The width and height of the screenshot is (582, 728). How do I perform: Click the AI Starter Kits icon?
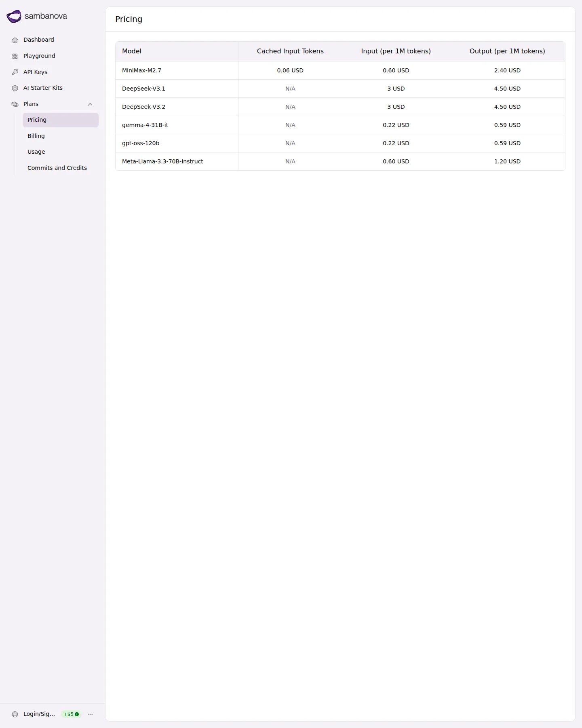point(15,88)
